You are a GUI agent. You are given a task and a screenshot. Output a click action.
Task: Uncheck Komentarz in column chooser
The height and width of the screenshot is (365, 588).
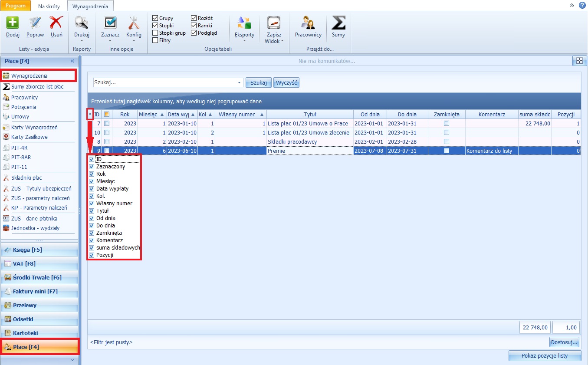pyautogui.click(x=92, y=240)
